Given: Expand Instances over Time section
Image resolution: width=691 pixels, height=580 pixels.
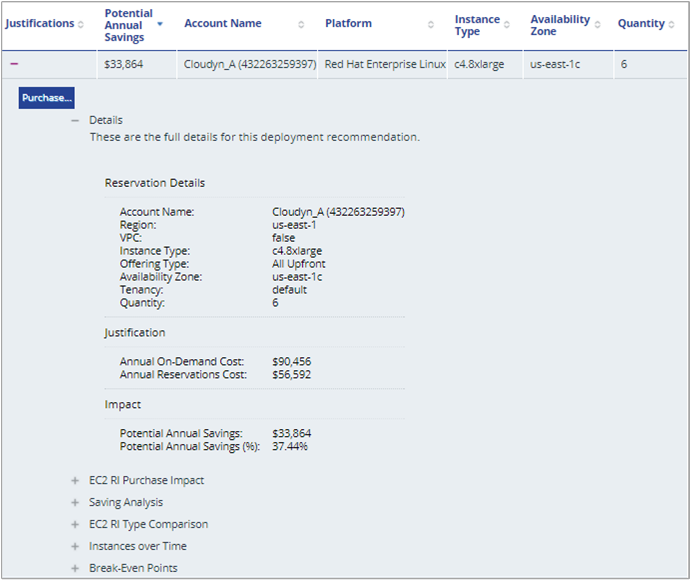Looking at the screenshot, I should (75, 547).
